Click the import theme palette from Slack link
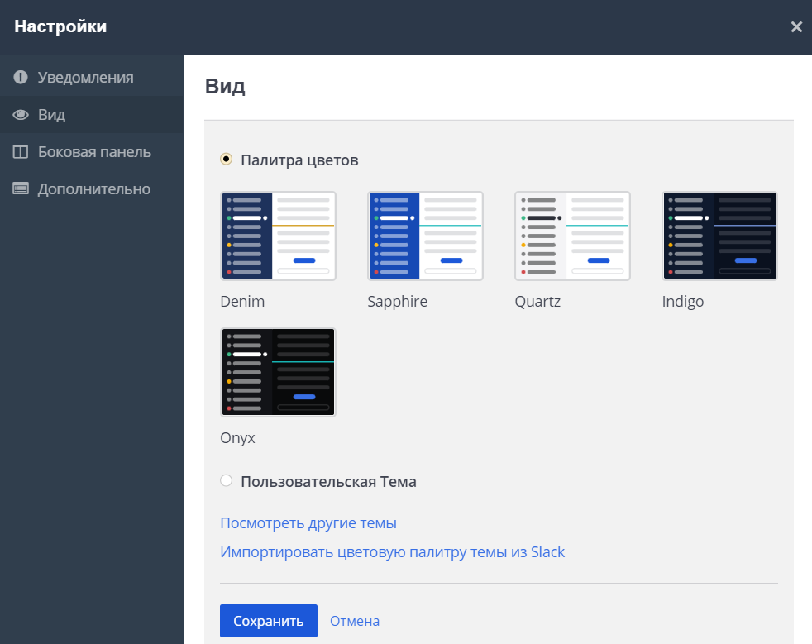 tap(392, 552)
